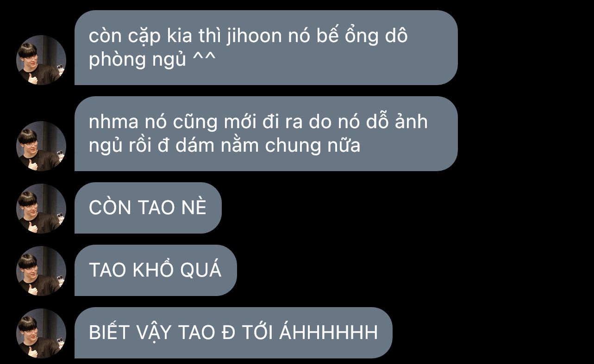This screenshot has width=594, height=364.
Task: Open avatar beside the 'còn cặp kia' message
Action: tap(41, 60)
